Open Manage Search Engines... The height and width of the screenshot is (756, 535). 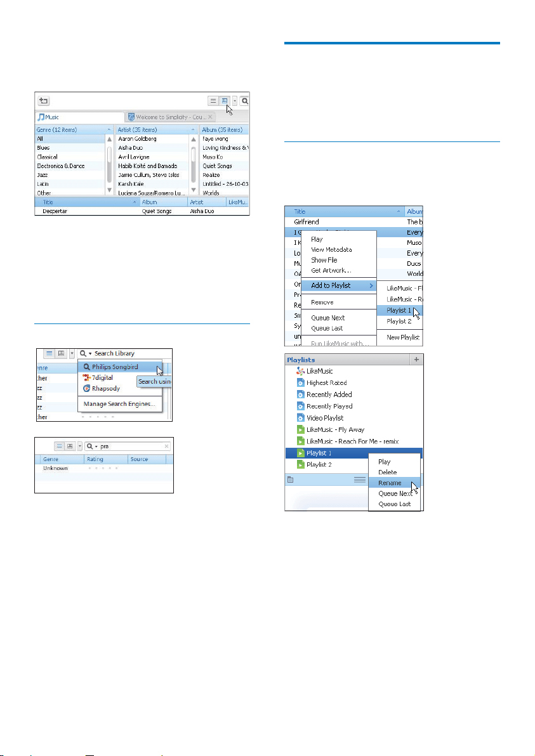pos(119,404)
